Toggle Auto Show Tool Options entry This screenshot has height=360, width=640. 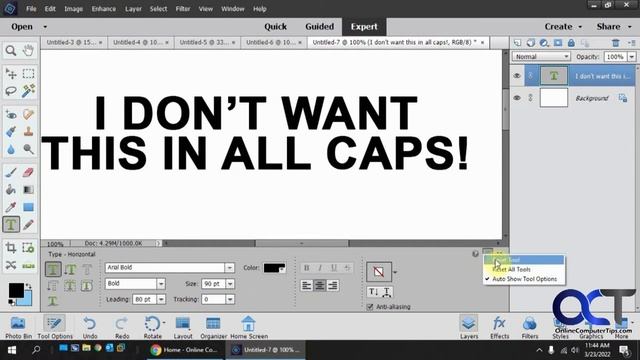tap(524, 279)
